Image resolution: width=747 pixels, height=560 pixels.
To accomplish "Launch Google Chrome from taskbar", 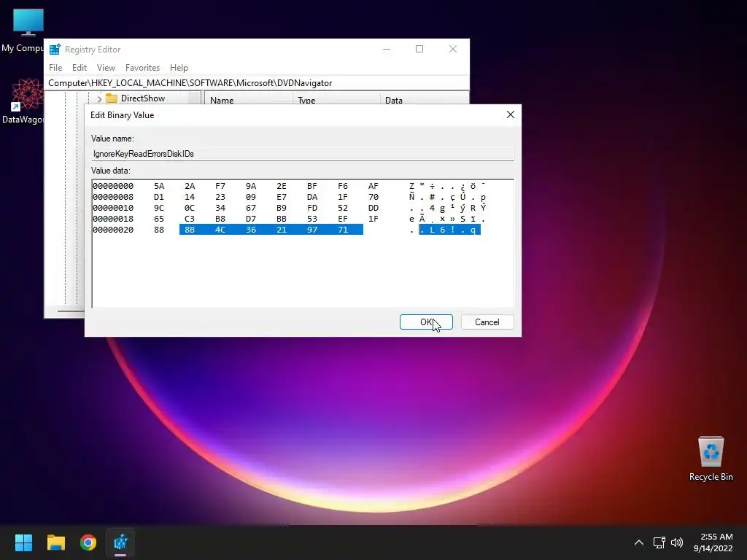I will pos(88,542).
